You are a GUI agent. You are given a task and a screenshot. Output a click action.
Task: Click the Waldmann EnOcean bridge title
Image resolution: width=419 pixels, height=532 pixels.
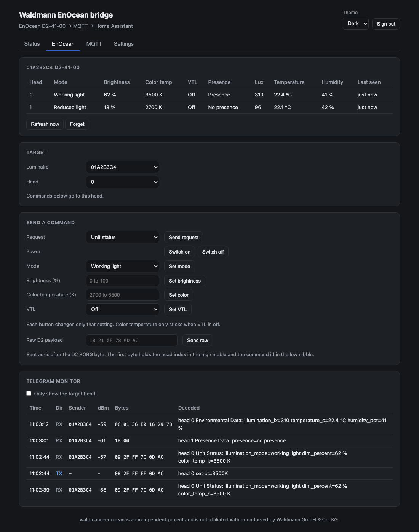66,15
